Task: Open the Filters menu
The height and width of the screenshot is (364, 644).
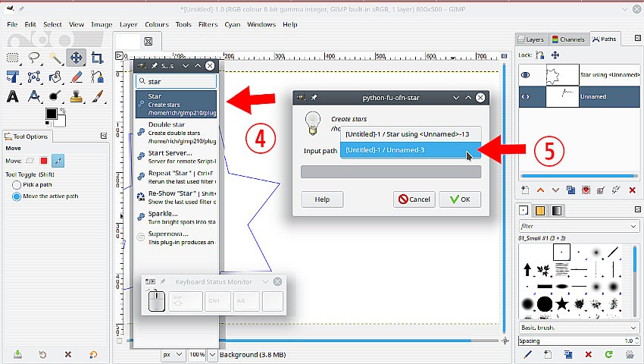Action: point(208,24)
